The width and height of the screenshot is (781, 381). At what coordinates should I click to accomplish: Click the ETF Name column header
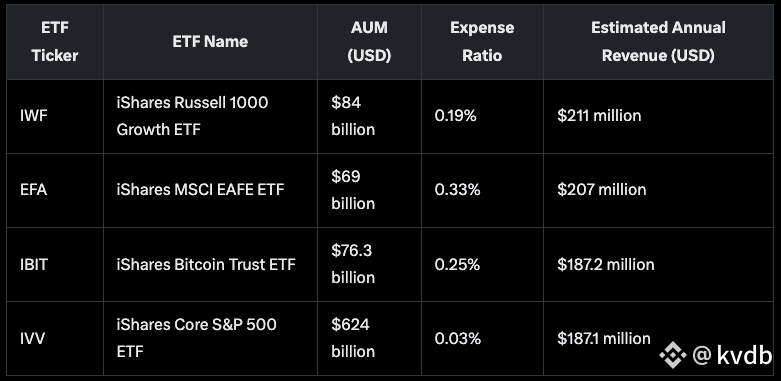pos(210,42)
